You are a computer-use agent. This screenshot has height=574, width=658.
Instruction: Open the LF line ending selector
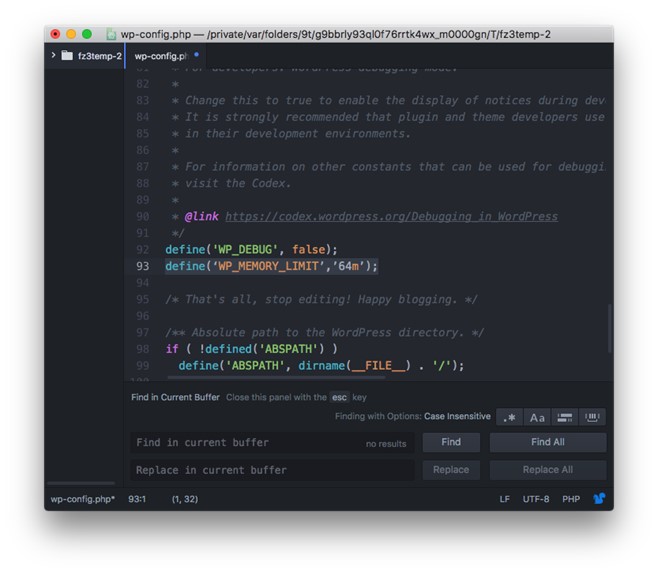[x=505, y=499]
